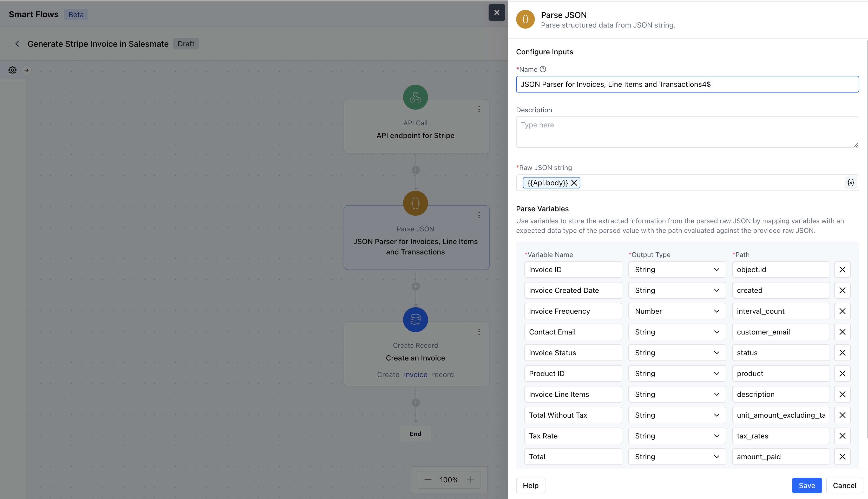
Task: Select the Create an Invoice node
Action: [415, 358]
